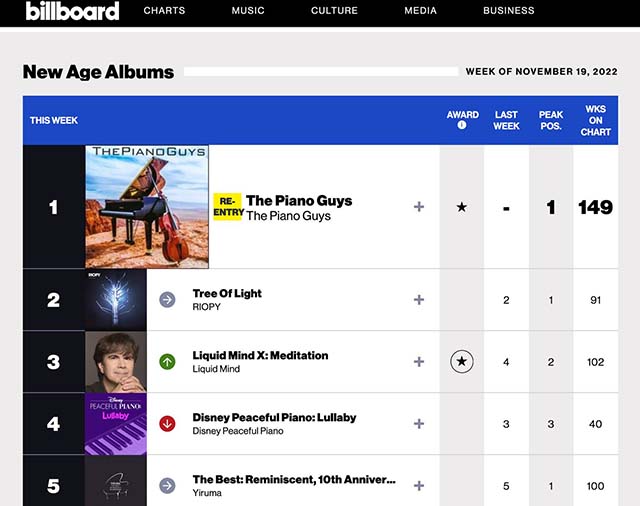Expand The Best: Reminiscent row details
The image size is (640, 506).
click(419, 486)
